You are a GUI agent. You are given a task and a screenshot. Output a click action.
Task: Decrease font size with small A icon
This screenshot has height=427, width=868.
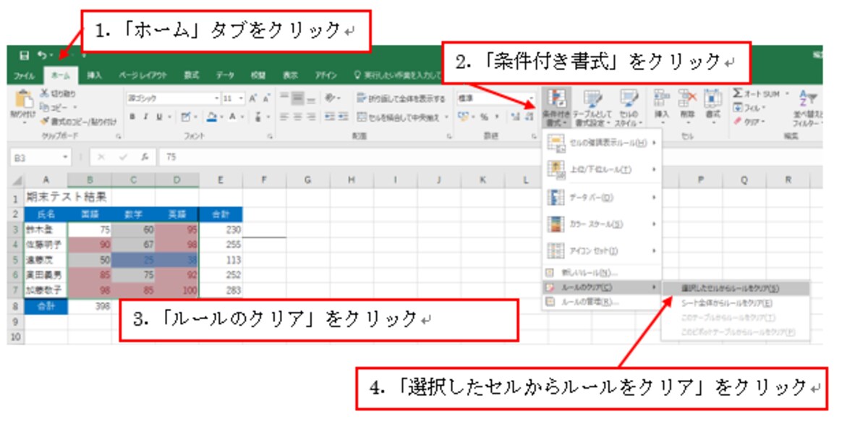[267, 98]
